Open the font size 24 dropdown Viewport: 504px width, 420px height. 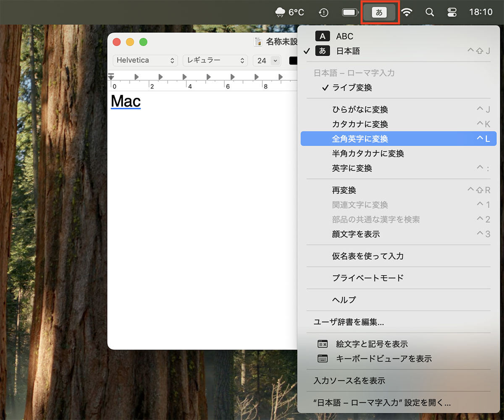(267, 60)
